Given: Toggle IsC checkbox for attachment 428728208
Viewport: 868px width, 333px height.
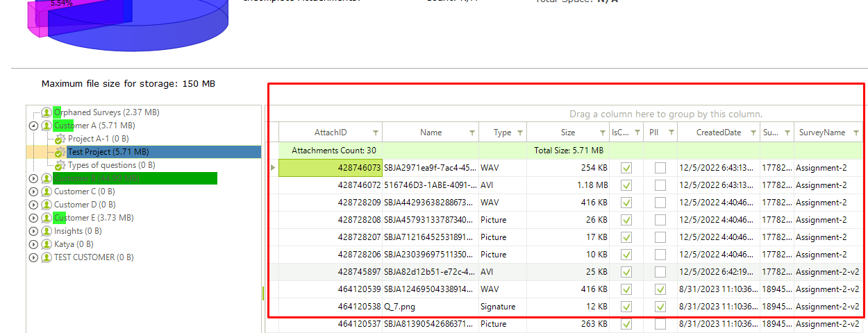Looking at the screenshot, I should [626, 220].
